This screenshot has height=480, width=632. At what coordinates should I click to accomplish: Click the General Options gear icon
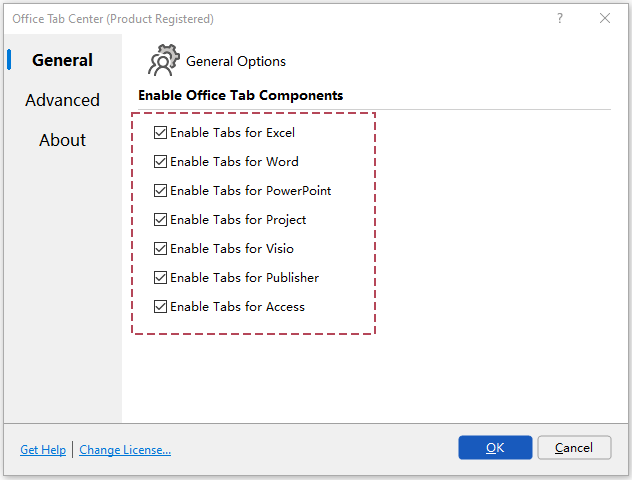pos(163,61)
